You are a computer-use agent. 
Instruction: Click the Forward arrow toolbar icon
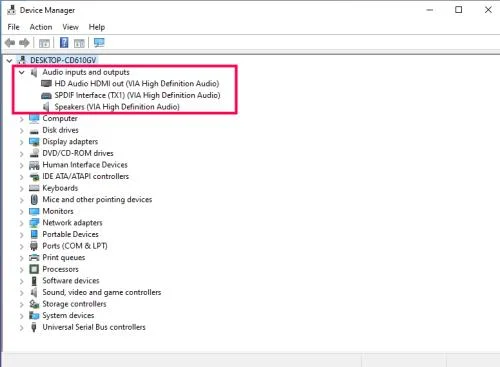coord(24,43)
